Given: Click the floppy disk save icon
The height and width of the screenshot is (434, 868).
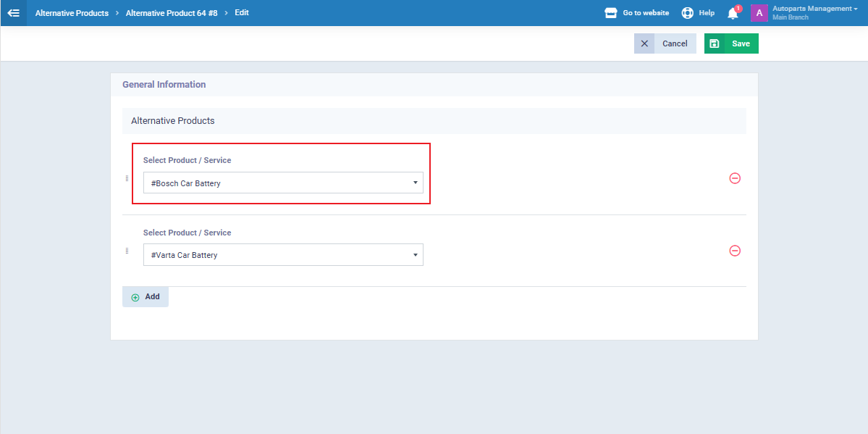Looking at the screenshot, I should click(714, 43).
